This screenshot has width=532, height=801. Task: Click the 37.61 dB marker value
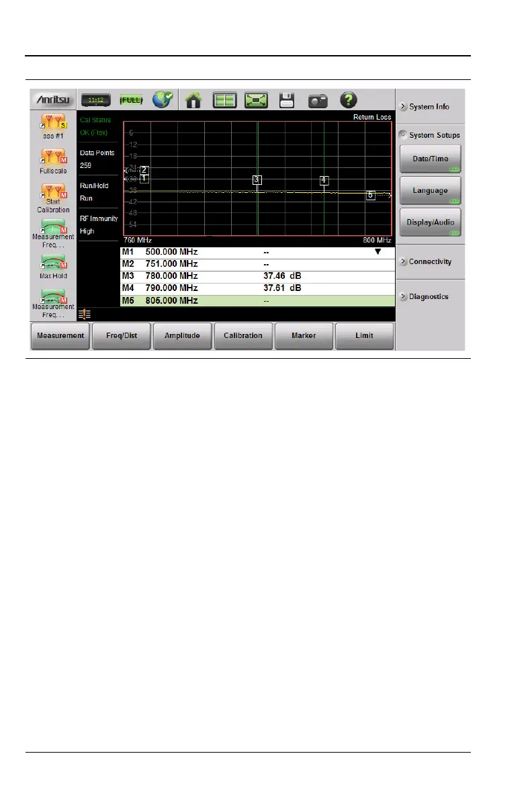[x=282, y=288]
